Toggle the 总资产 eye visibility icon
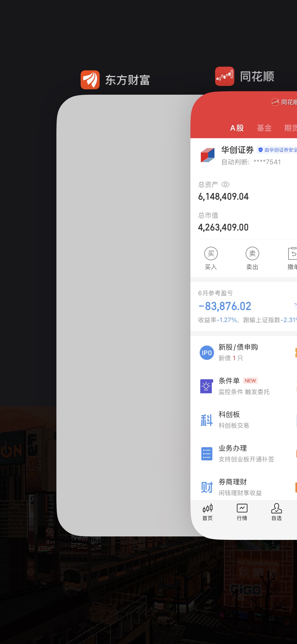 [x=225, y=184]
